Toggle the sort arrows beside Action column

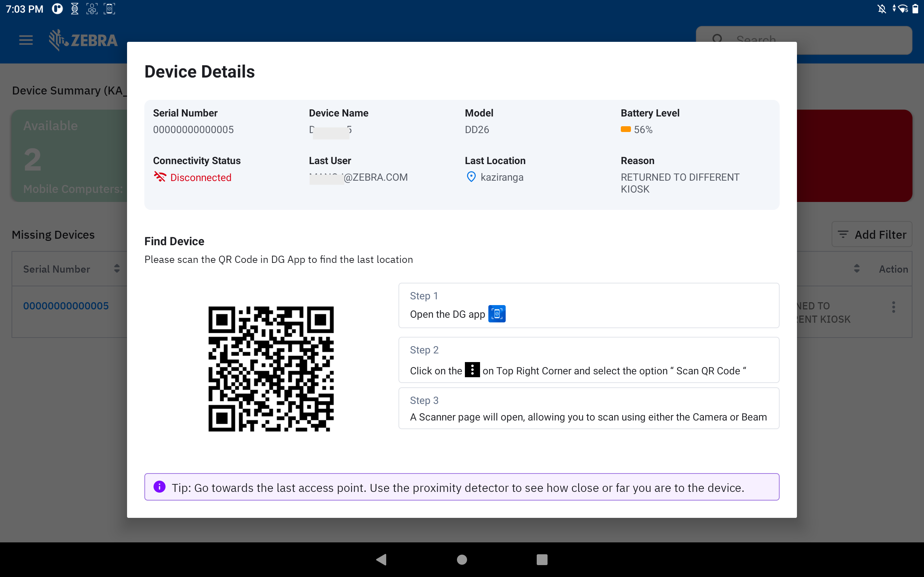pos(857,269)
